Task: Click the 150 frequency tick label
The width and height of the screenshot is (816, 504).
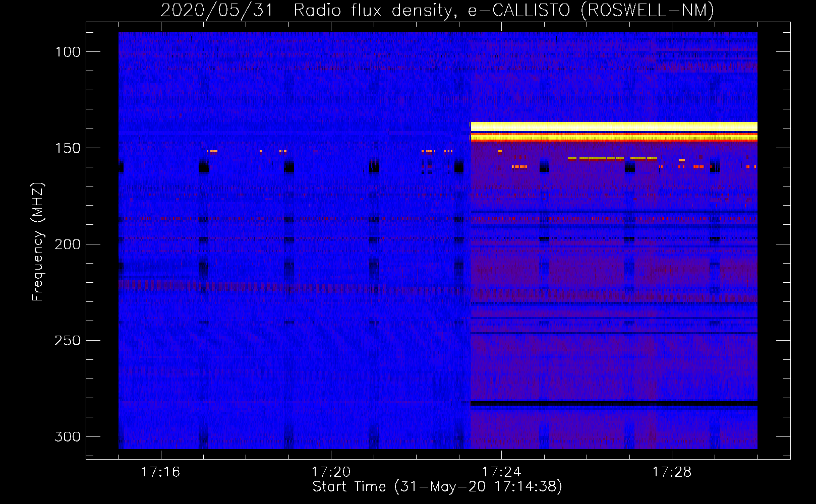Action: (x=68, y=148)
